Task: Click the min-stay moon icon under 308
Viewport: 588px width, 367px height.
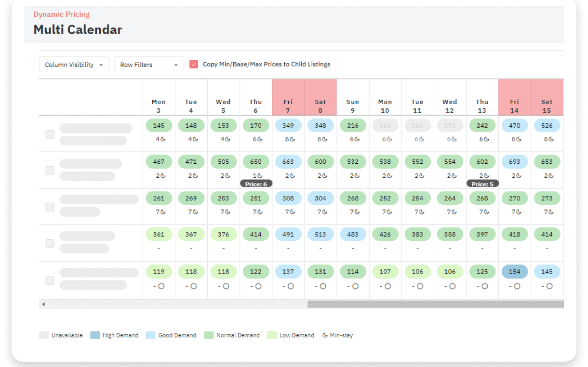Action: [292, 212]
